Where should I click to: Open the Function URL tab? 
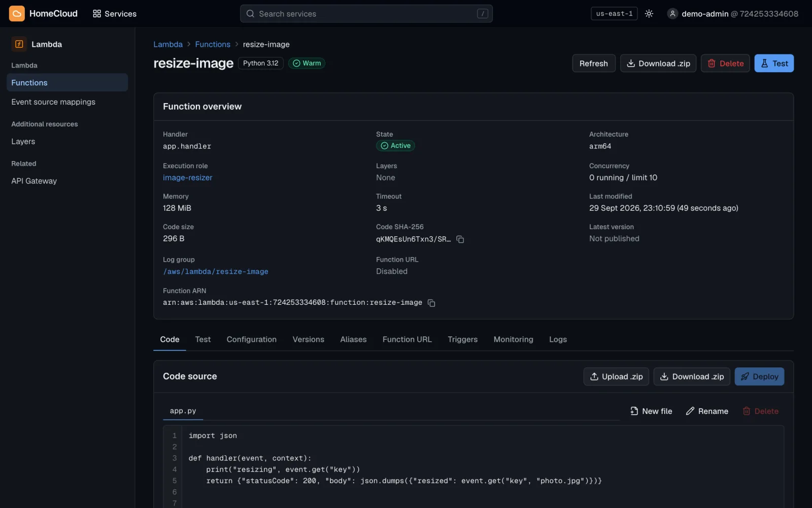click(x=407, y=339)
